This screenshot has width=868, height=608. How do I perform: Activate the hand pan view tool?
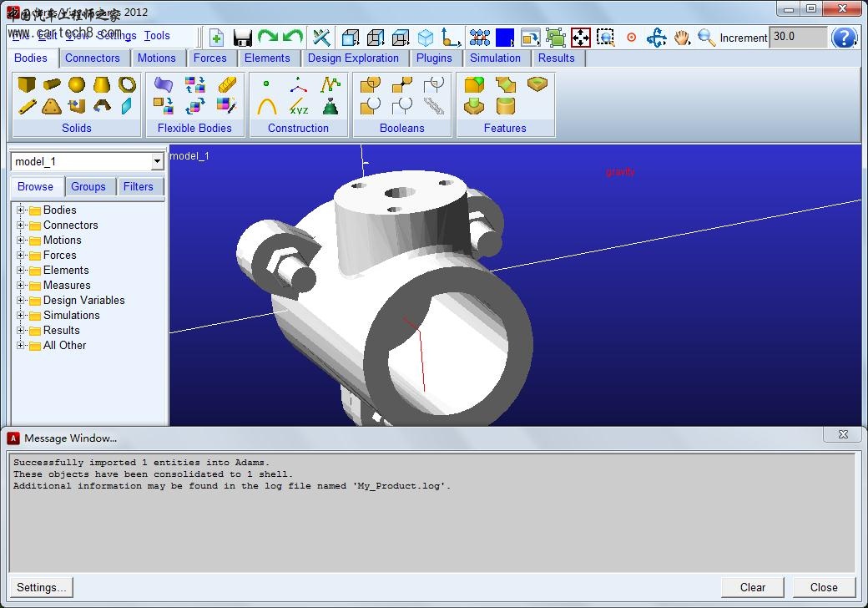[x=682, y=38]
